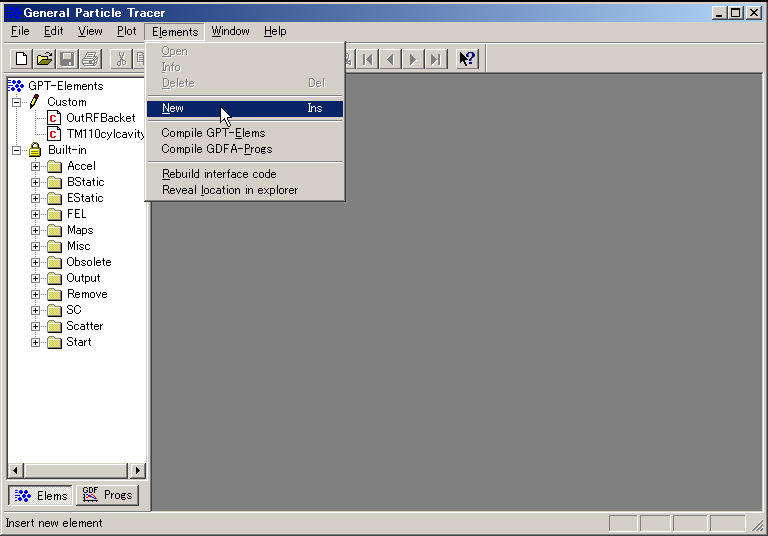Expand the Start folder node
Image resolution: width=768 pixels, height=536 pixels.
(x=35, y=342)
